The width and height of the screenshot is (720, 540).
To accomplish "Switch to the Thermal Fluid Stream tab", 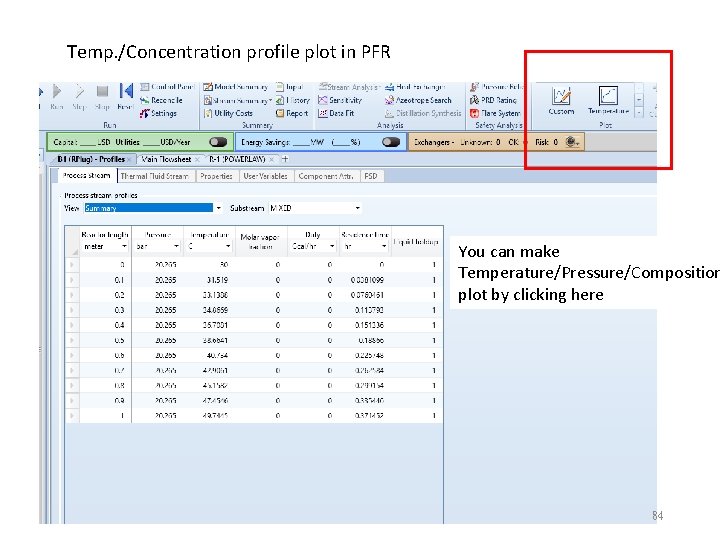I will [x=155, y=176].
